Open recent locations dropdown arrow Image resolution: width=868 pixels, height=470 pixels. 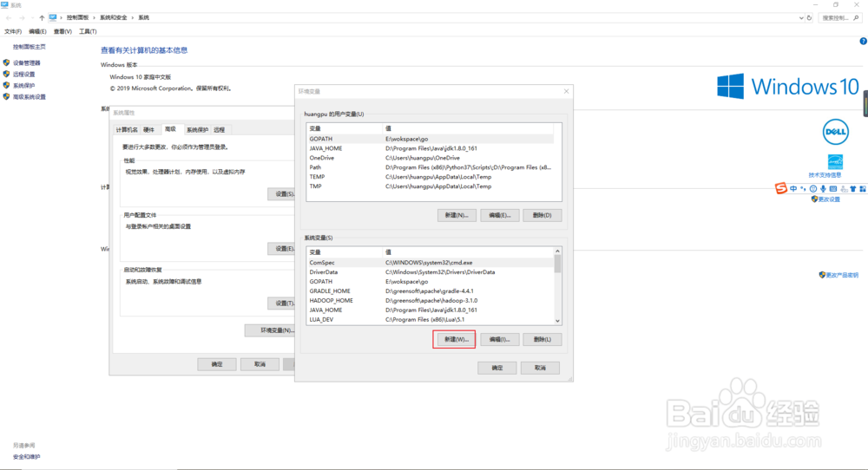32,17
